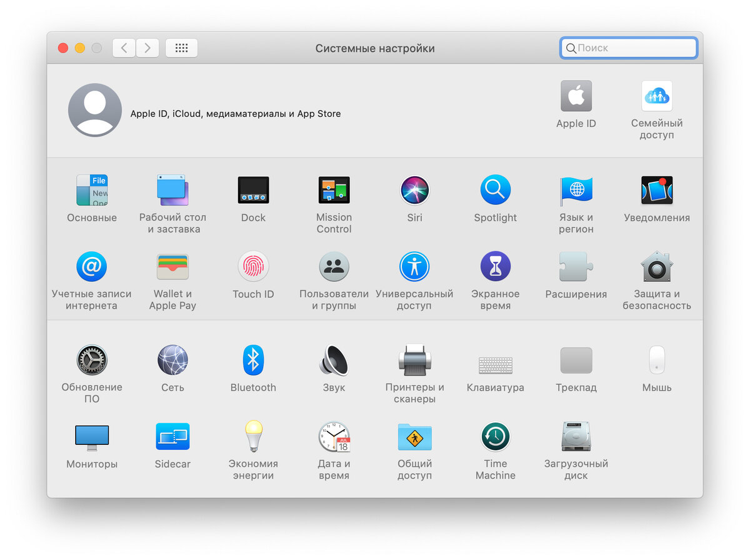Image resolution: width=750 pixels, height=560 pixels.
Task: Open Пользователи и группы settings
Action: tap(334, 267)
